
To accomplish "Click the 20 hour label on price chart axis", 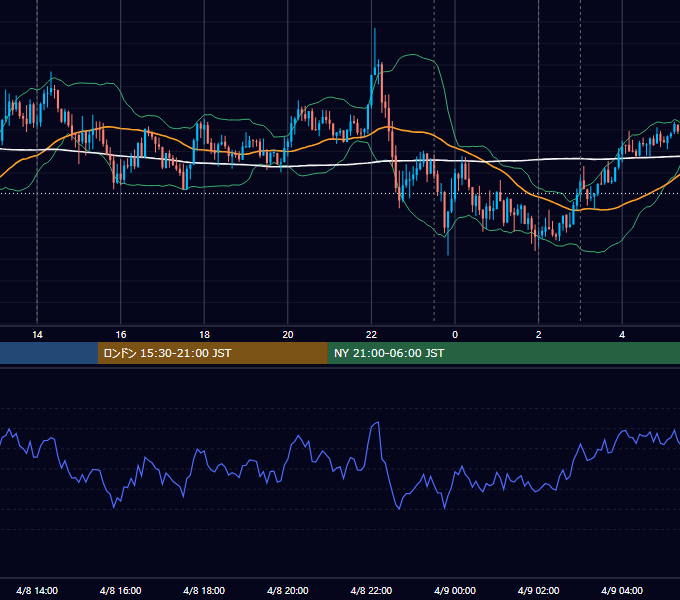I will coord(288,335).
